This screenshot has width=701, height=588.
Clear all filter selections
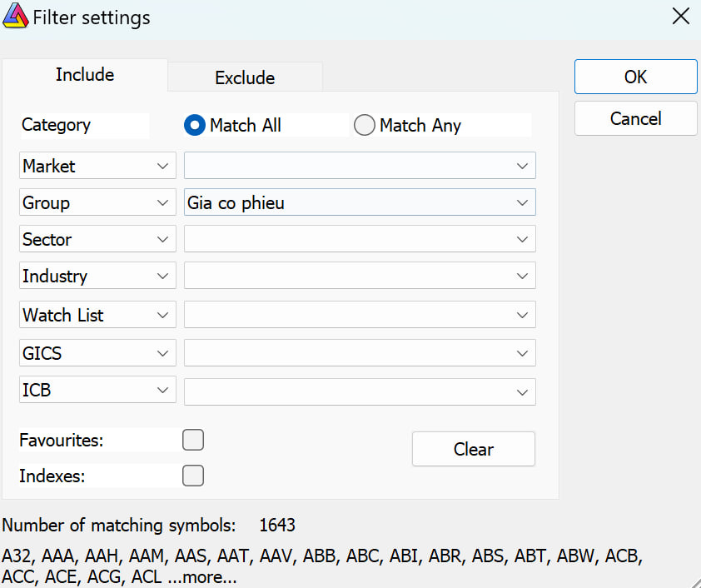473,449
